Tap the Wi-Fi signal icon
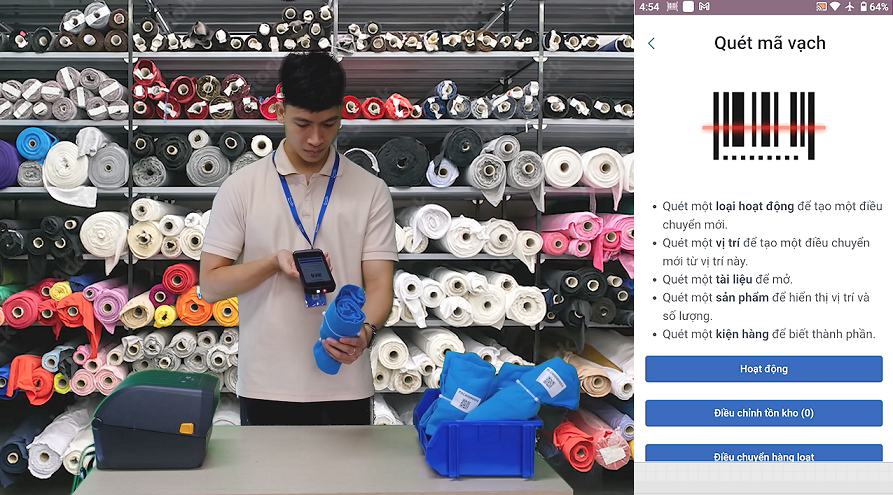Viewport: 893px width, 495px height. (x=836, y=7)
